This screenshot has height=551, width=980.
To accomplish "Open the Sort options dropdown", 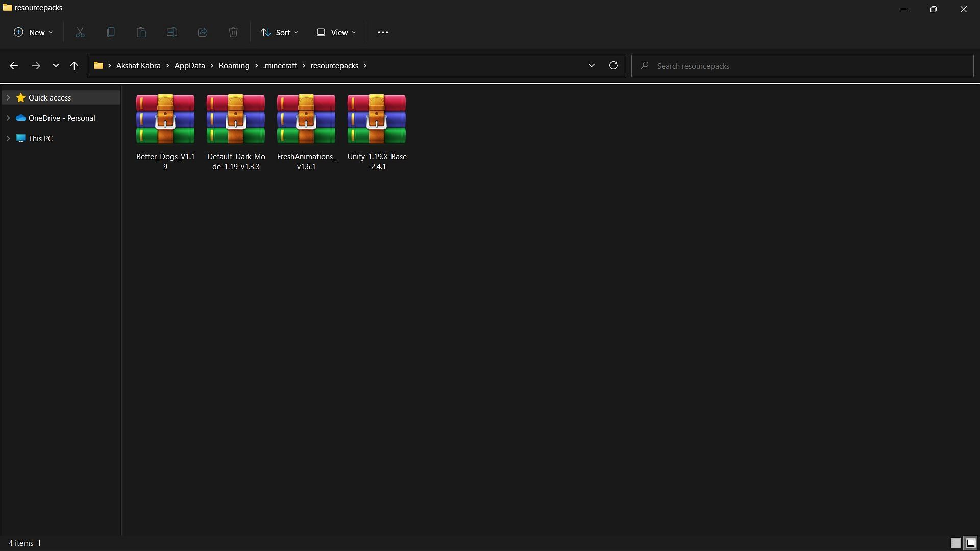I will tap(280, 32).
